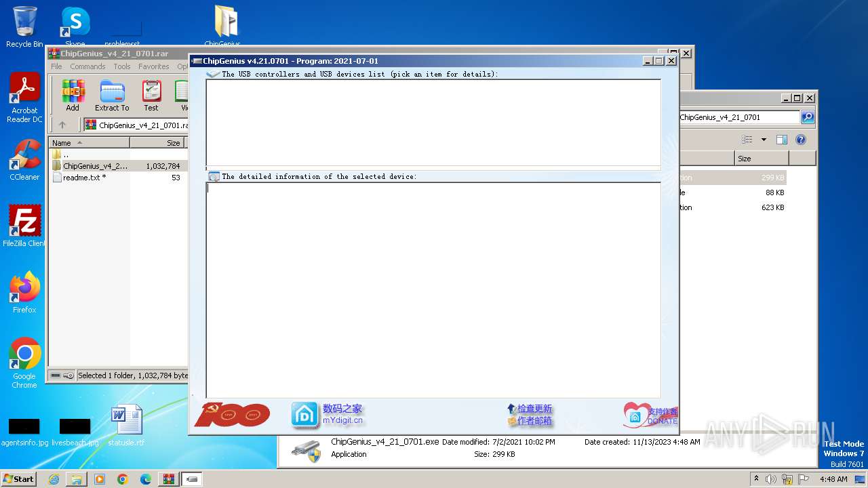868x488 pixels.
Task: Open Google Chrome desktop shortcut
Action: point(24,363)
